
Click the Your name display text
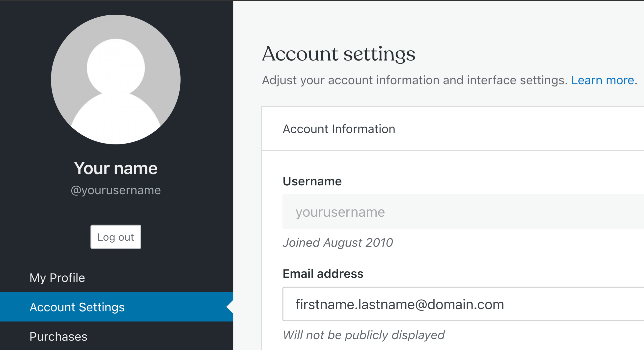tap(115, 168)
